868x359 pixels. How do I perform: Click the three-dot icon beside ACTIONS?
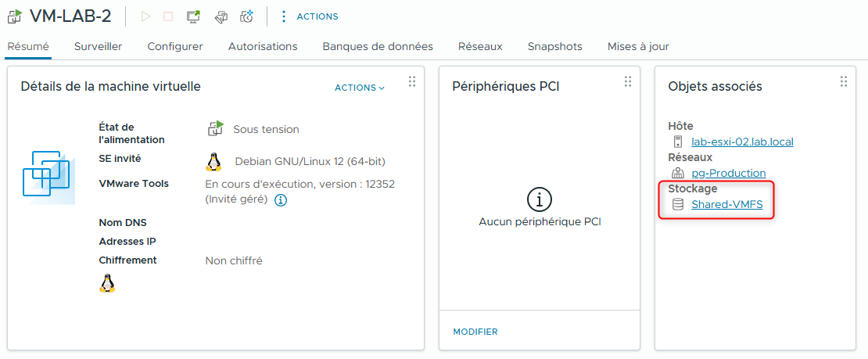pos(284,16)
